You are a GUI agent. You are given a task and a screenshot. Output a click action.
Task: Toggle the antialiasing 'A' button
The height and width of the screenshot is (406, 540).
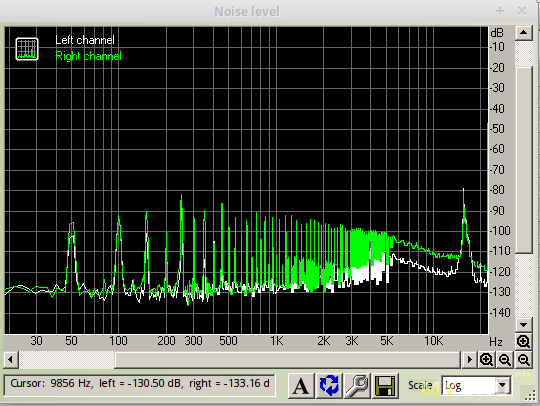click(x=301, y=386)
